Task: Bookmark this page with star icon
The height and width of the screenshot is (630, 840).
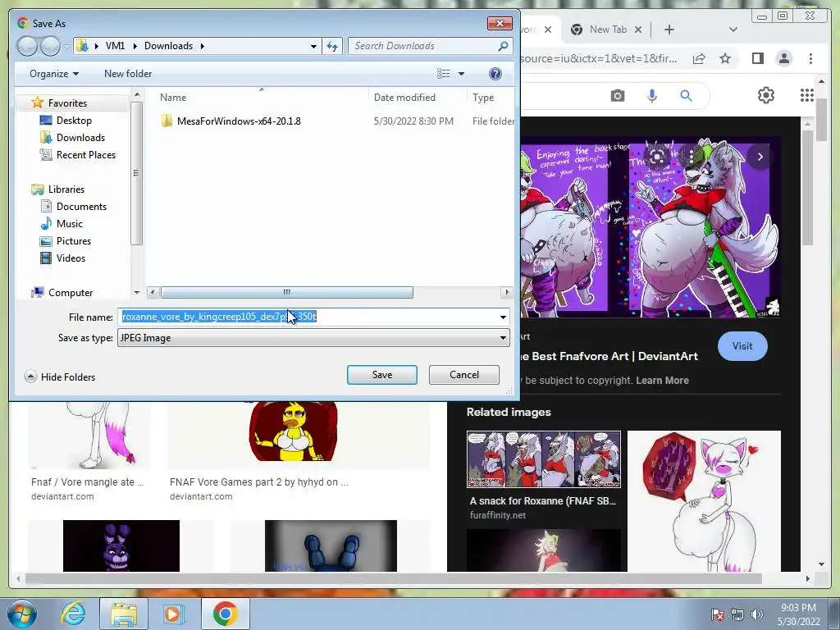Action: pyautogui.click(x=725, y=58)
